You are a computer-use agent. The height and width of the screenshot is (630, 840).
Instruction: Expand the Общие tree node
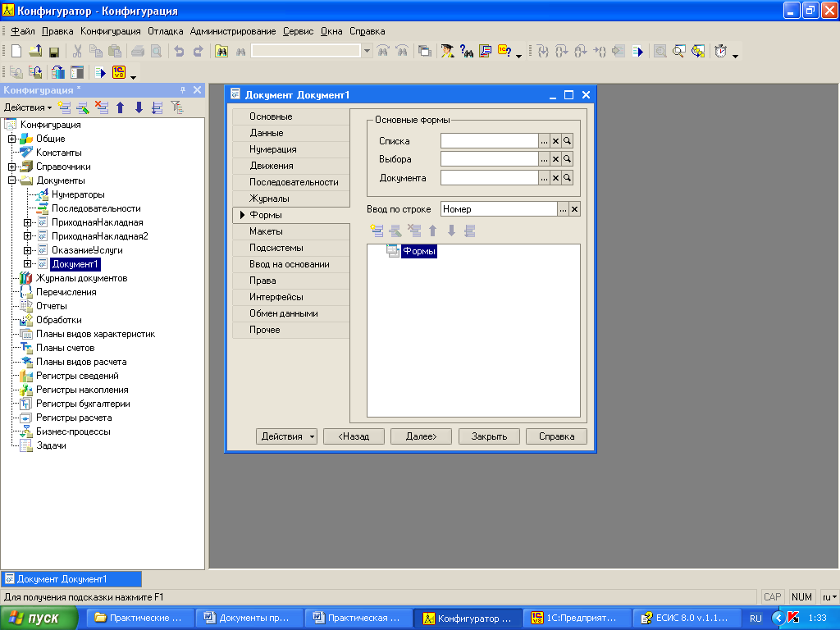point(11,139)
